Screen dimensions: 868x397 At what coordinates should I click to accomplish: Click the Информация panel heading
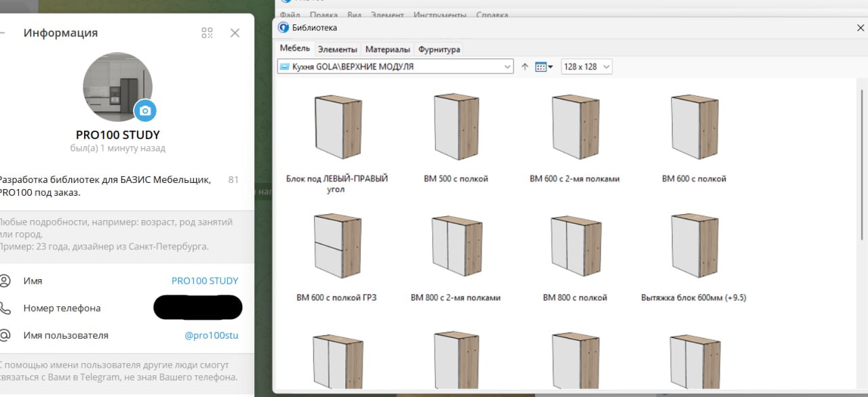pos(60,33)
